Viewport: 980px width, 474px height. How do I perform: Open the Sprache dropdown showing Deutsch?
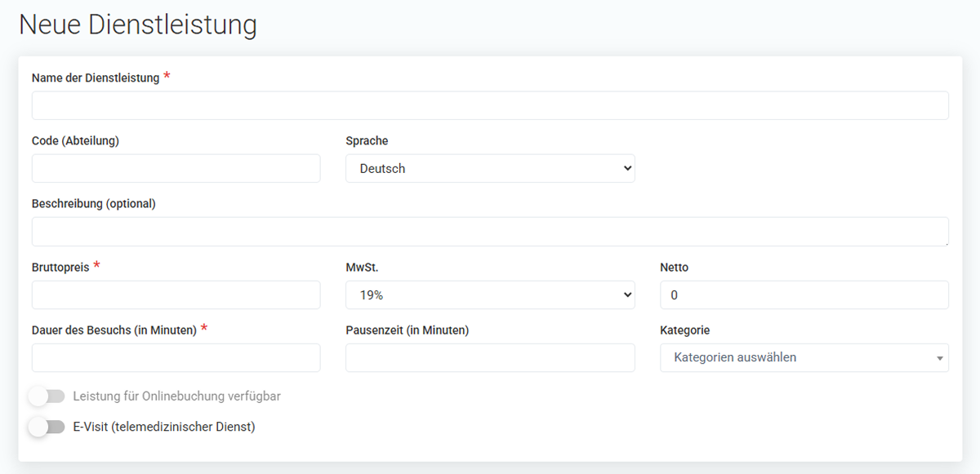point(490,169)
